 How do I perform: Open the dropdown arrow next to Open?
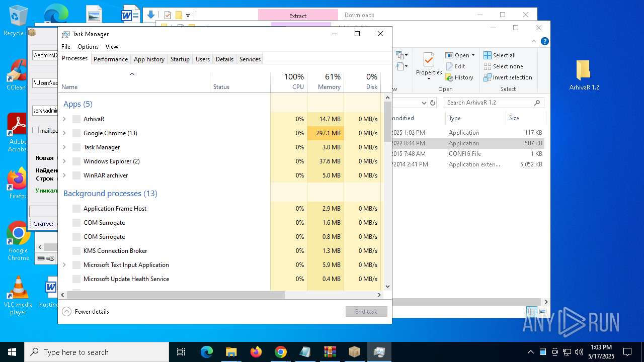[x=473, y=55]
